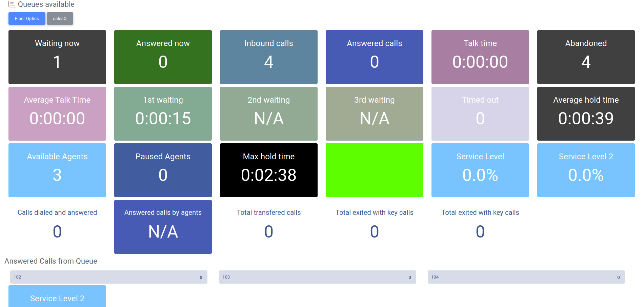Click the Waiting now tile
Viewport: 644px width, 307px height.
point(57,57)
